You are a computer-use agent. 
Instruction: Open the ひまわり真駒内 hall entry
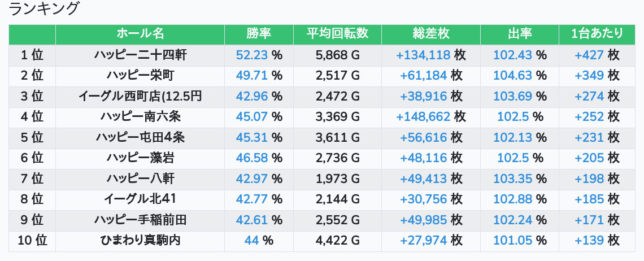140,241
